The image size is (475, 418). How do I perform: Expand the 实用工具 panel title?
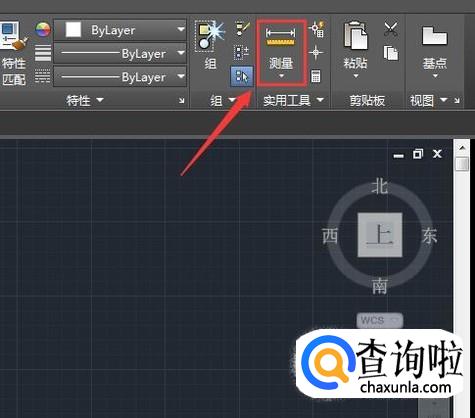tap(293, 100)
